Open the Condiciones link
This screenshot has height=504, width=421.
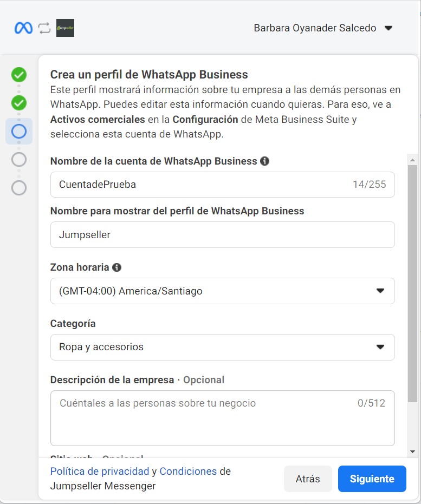[x=188, y=472]
